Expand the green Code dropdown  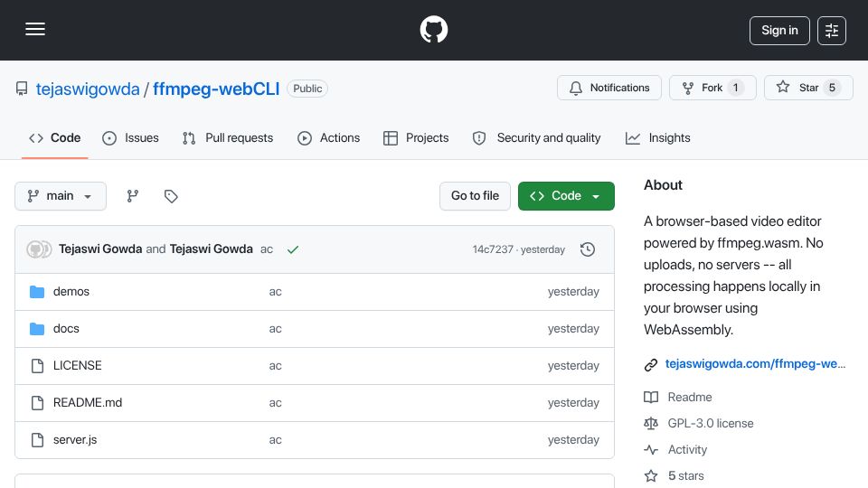(566, 196)
